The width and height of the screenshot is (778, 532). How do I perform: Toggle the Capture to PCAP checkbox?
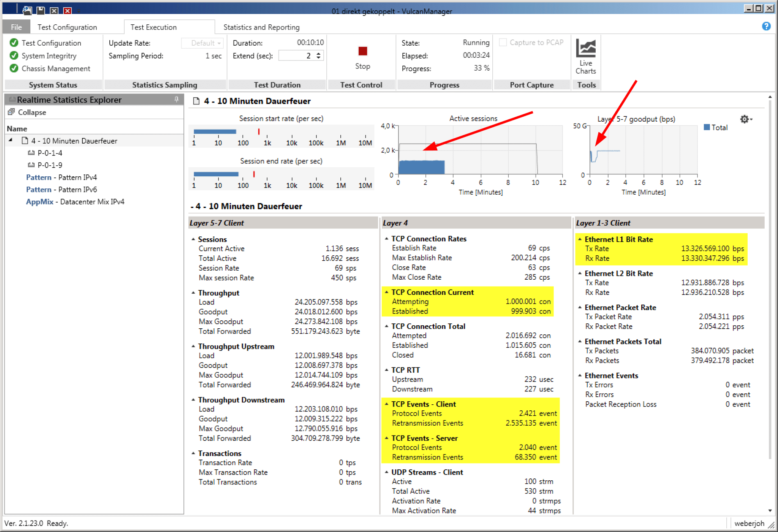(503, 43)
